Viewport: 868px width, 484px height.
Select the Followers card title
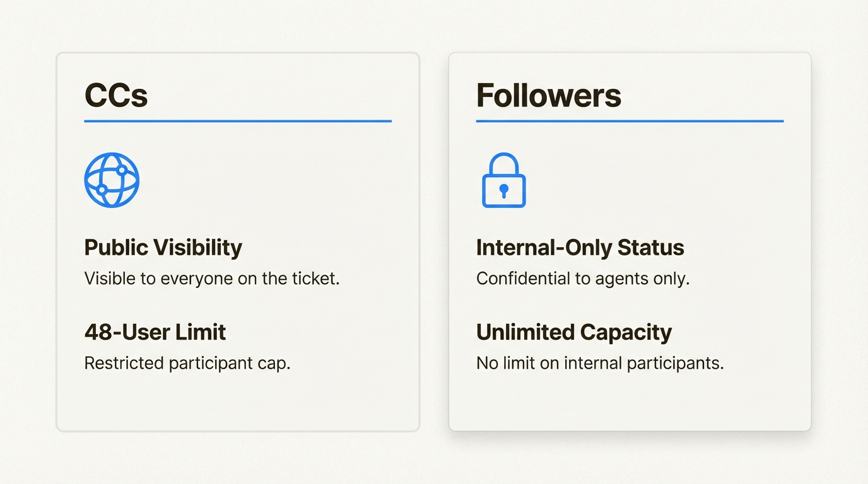(x=548, y=95)
